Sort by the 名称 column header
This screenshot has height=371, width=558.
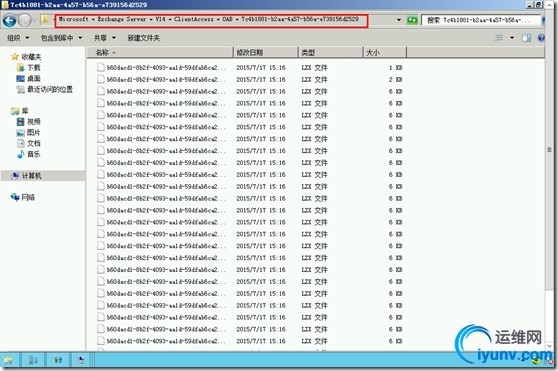[160, 52]
